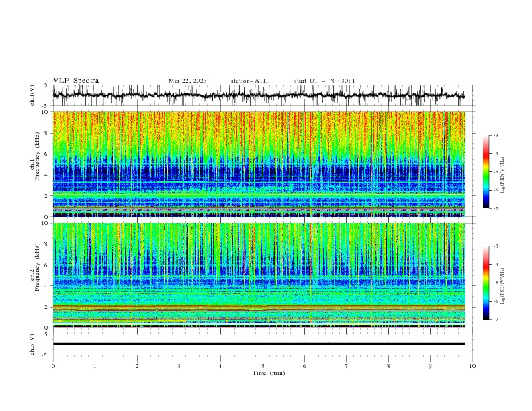Click time axis tick label "7"
This screenshot has width=532, height=411.
[x=347, y=366]
